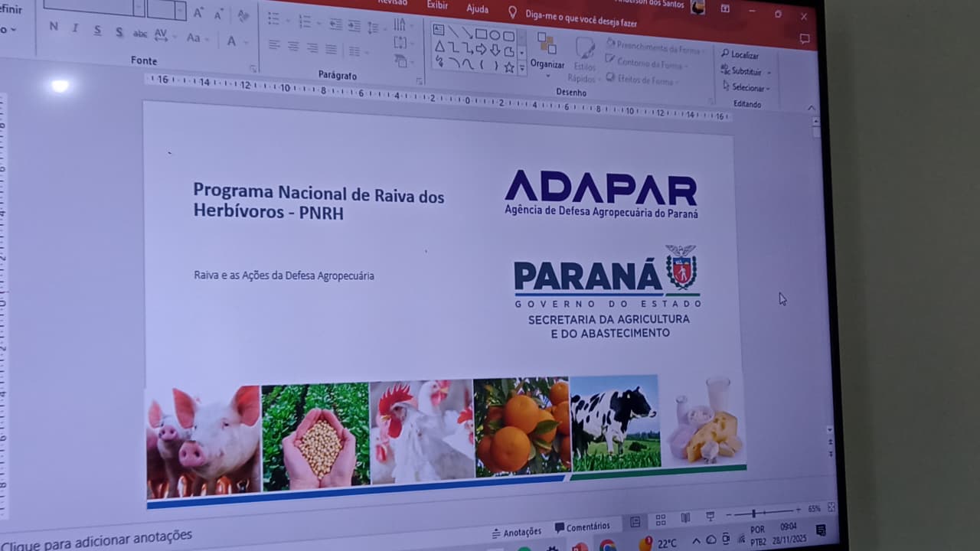Toggle italic formatting
The image size is (980, 551).
pos(75,28)
